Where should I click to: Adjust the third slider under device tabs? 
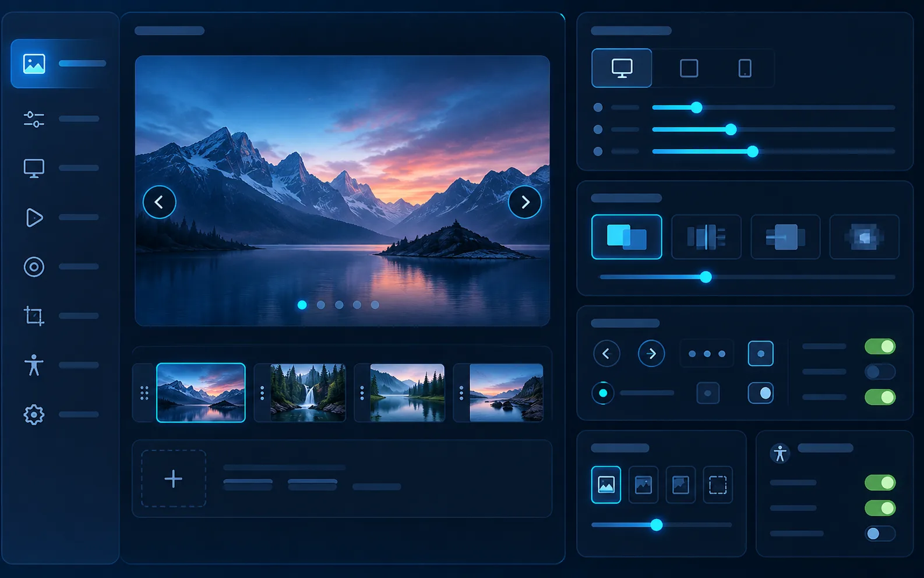[753, 151]
